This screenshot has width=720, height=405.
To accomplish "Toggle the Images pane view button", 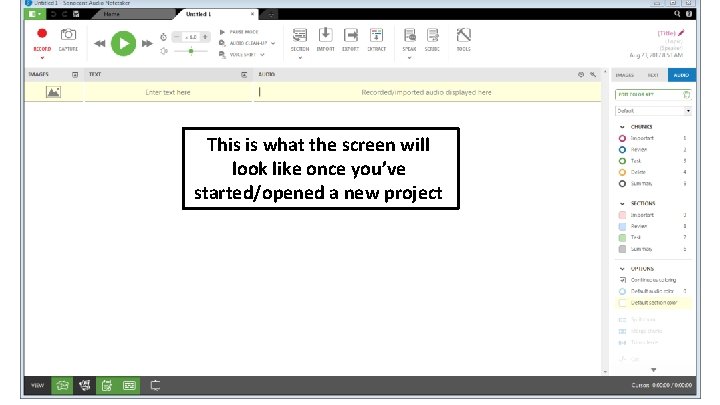I will (x=62, y=386).
